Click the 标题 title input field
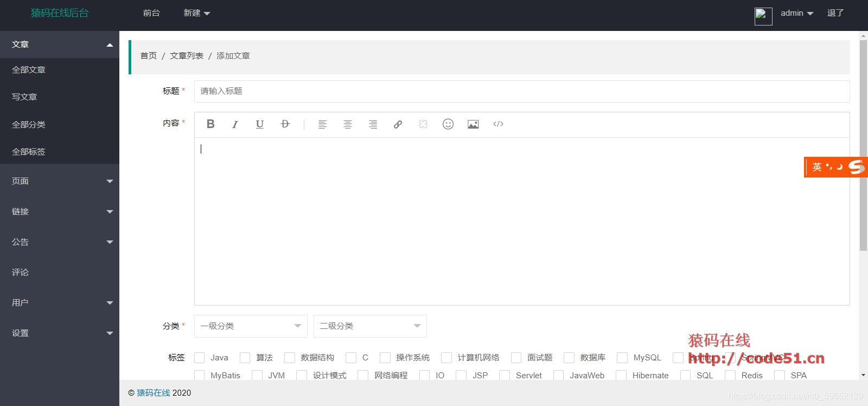 [522, 91]
